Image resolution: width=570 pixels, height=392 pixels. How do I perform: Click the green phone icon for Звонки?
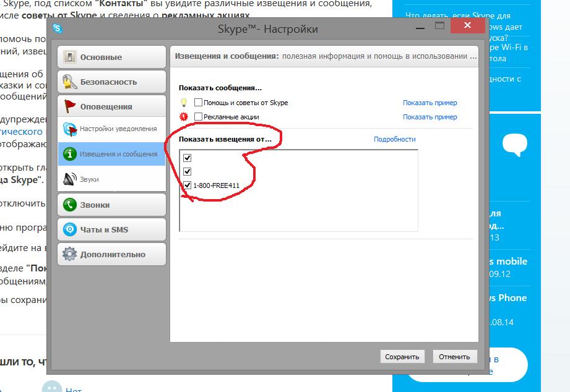(69, 205)
